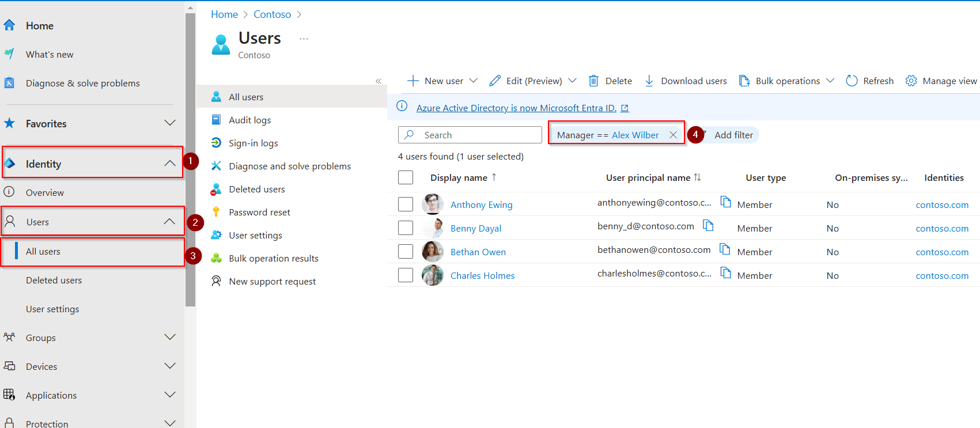Click the Devices icon in sidebar
This screenshot has height=428, width=980.
click(9, 366)
